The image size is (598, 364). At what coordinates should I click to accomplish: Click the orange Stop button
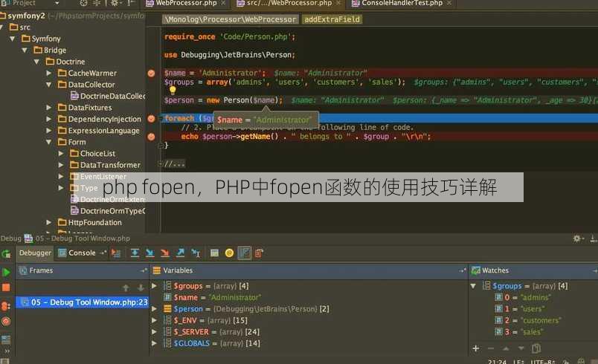tap(6, 287)
